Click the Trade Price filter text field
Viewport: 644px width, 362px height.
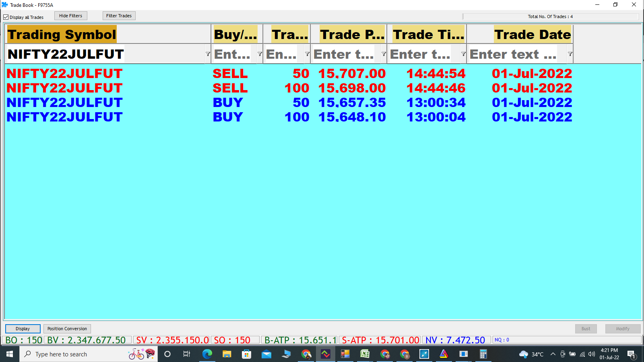[x=346, y=54]
